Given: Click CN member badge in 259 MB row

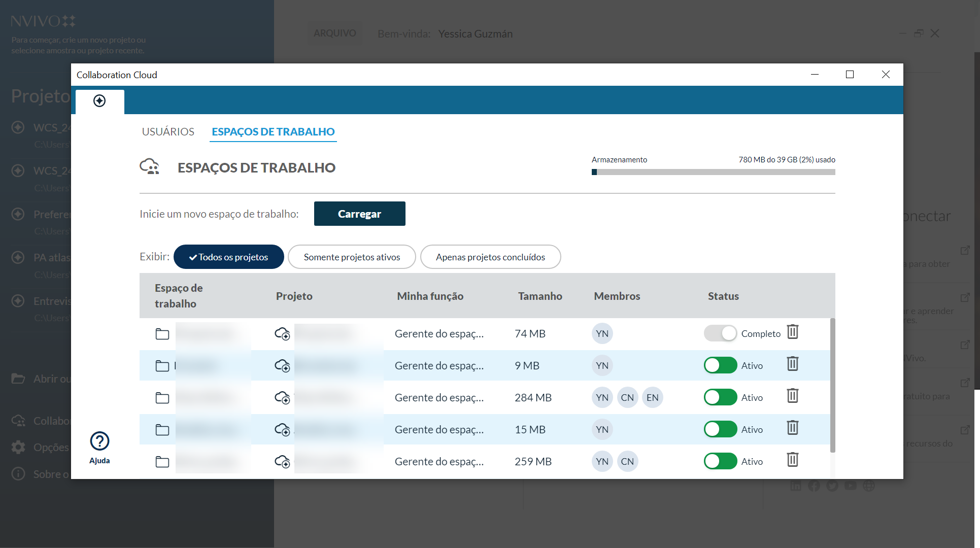Looking at the screenshot, I should [x=627, y=462].
